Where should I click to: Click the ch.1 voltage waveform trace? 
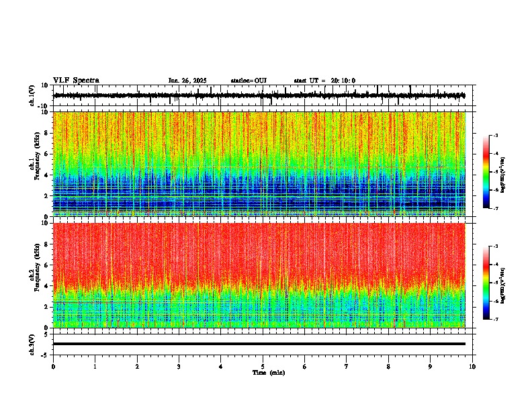click(x=259, y=95)
